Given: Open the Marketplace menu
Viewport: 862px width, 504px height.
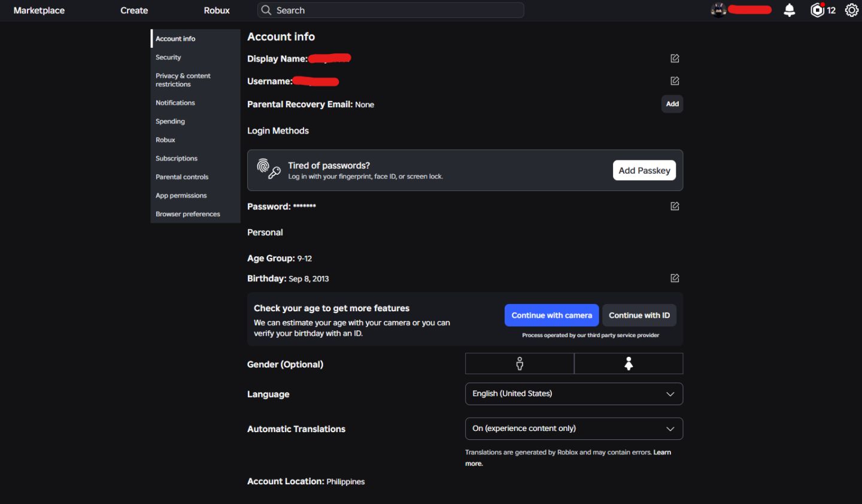Looking at the screenshot, I should [x=39, y=10].
